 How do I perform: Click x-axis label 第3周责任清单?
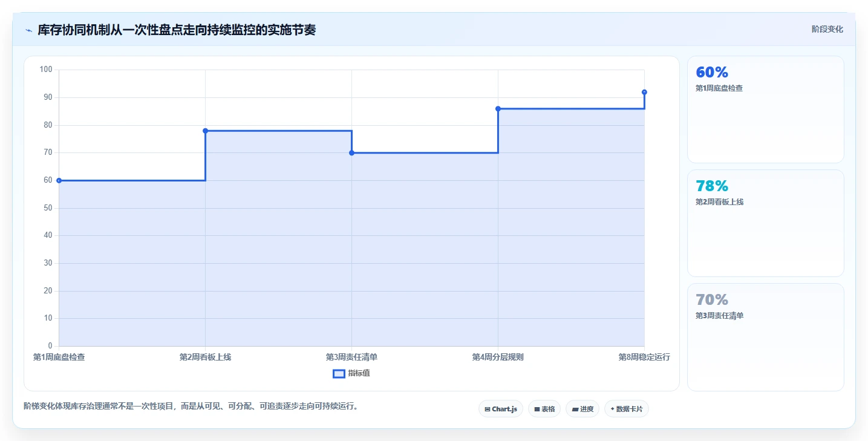coord(351,357)
